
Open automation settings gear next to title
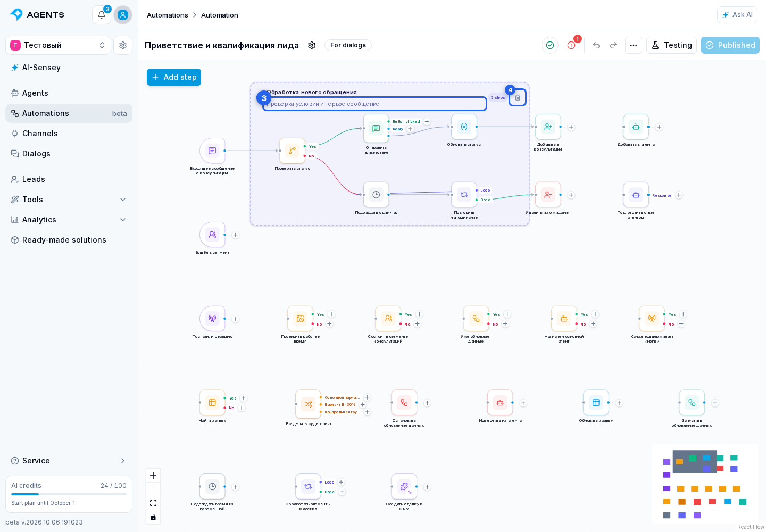coord(312,45)
